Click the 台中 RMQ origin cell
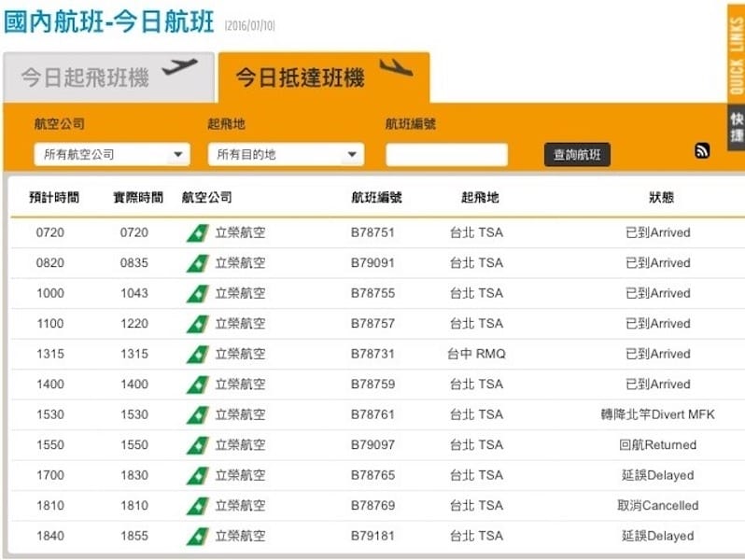This screenshot has width=745, height=560. point(476,355)
